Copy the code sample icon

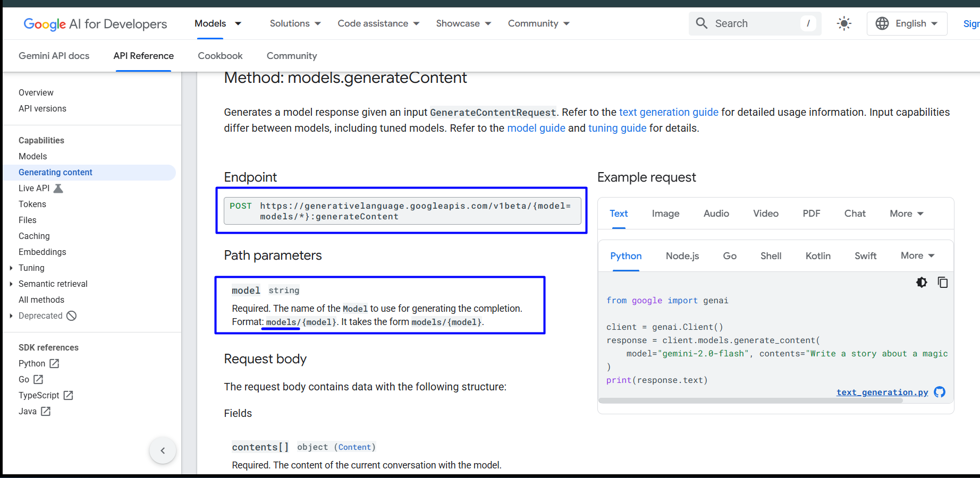(943, 283)
